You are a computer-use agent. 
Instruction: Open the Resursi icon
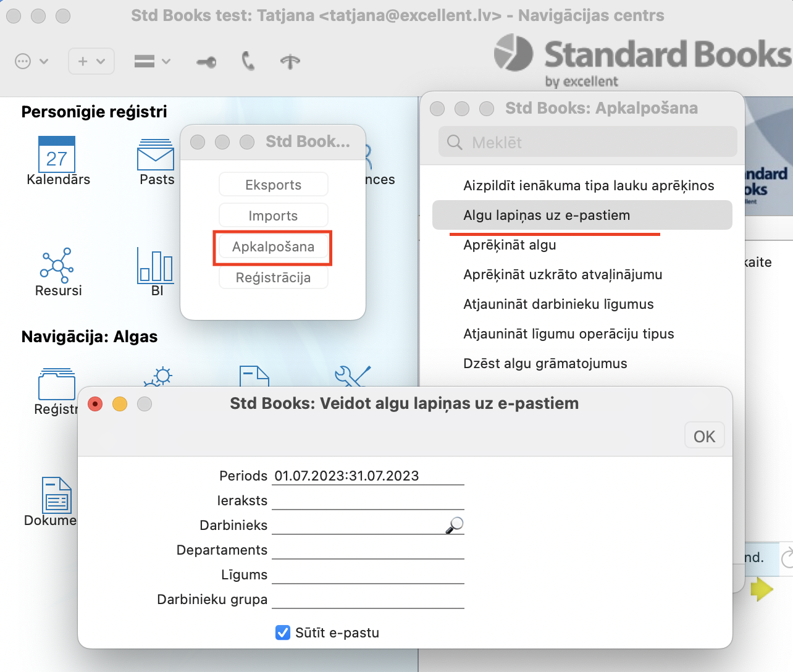57,266
